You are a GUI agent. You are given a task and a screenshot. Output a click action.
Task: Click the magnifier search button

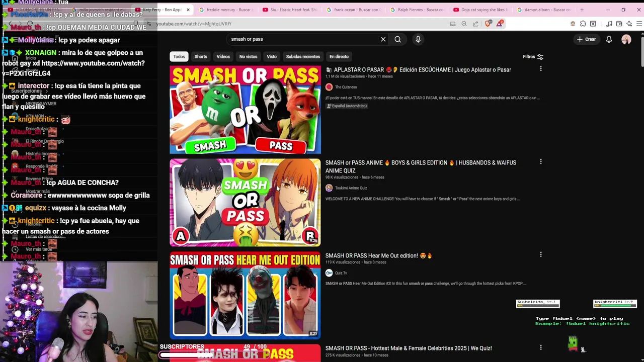(397, 39)
